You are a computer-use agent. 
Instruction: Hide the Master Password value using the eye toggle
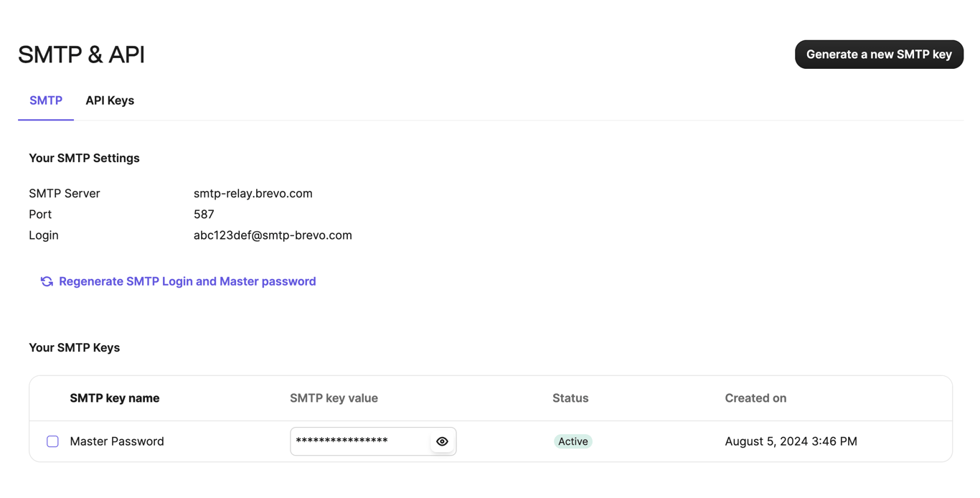442,441
